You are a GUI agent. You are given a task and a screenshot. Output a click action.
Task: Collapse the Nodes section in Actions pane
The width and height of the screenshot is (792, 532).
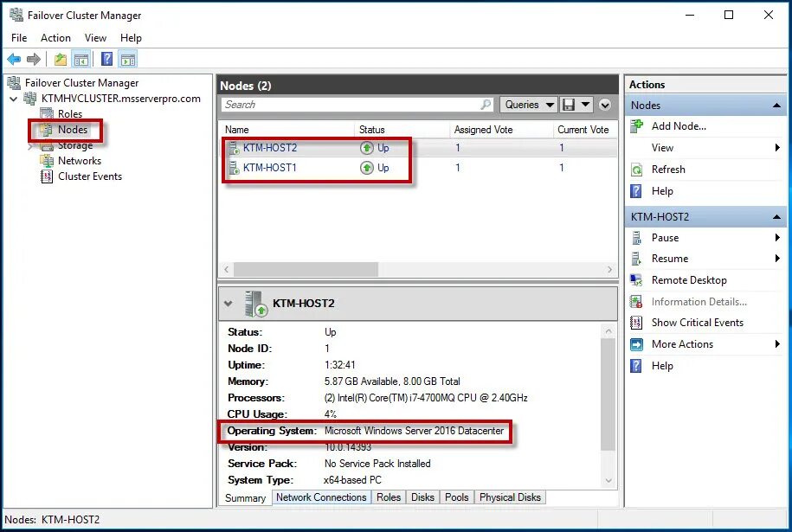776,106
